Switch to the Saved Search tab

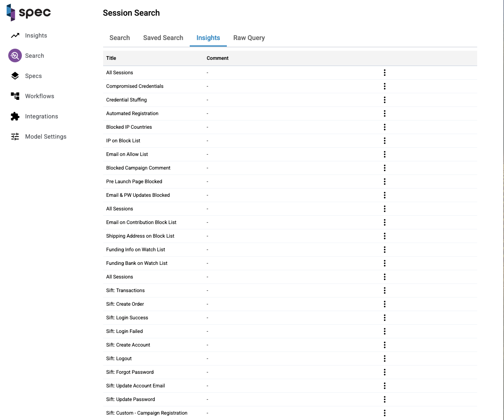[x=163, y=38]
